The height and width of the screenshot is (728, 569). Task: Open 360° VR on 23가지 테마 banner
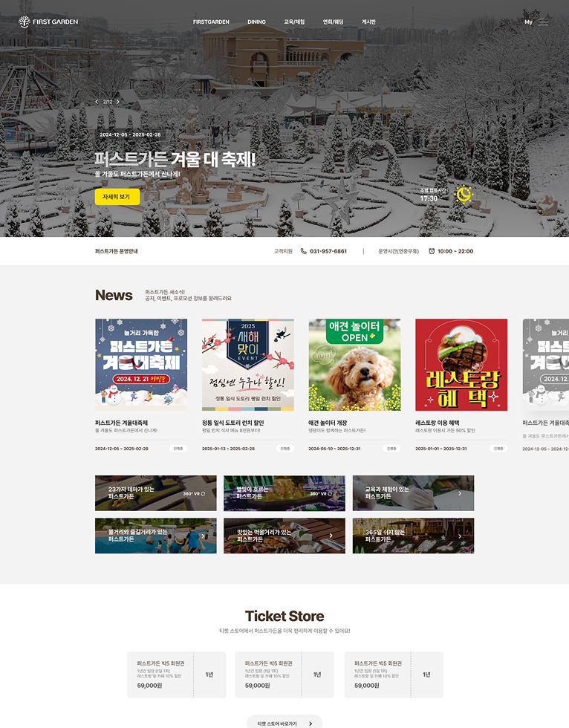[194, 493]
